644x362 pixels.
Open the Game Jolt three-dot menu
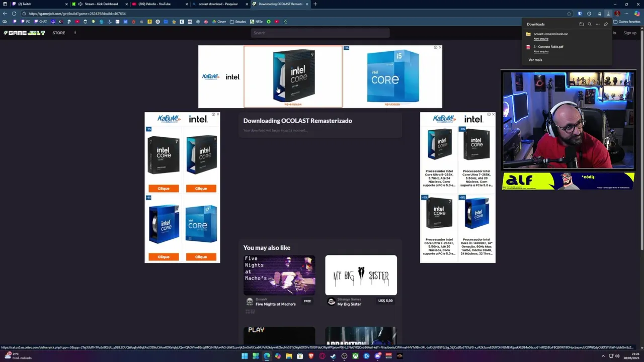(x=75, y=33)
